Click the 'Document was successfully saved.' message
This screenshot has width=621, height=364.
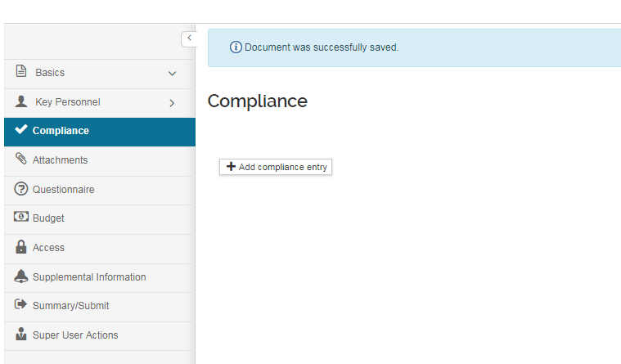[x=322, y=47]
